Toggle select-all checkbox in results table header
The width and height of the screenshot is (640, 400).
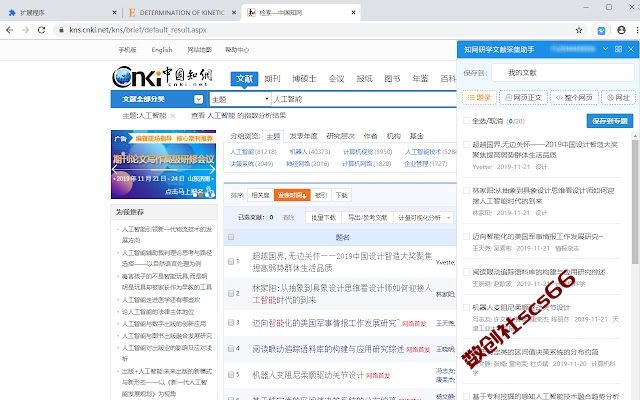click(231, 237)
